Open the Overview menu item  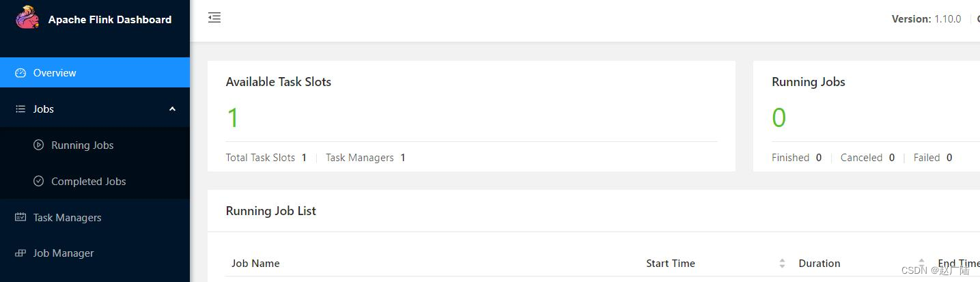[95, 72]
